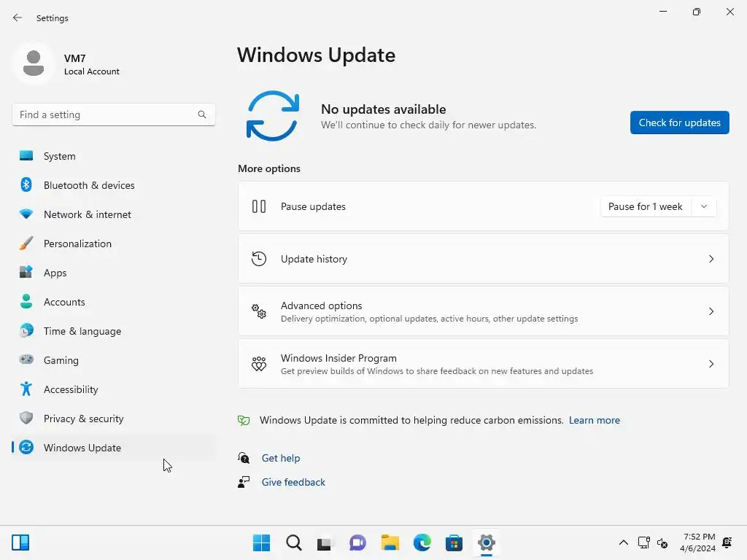Open taskbar Search

click(x=293, y=542)
